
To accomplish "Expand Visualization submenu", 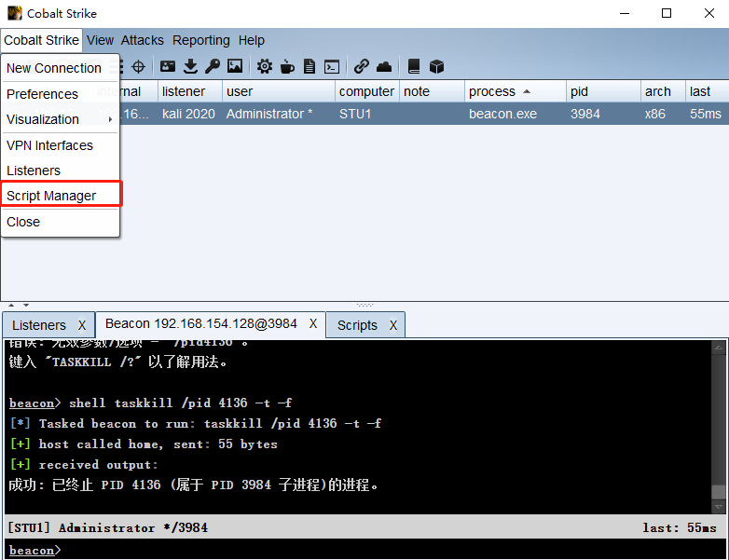I will [60, 119].
